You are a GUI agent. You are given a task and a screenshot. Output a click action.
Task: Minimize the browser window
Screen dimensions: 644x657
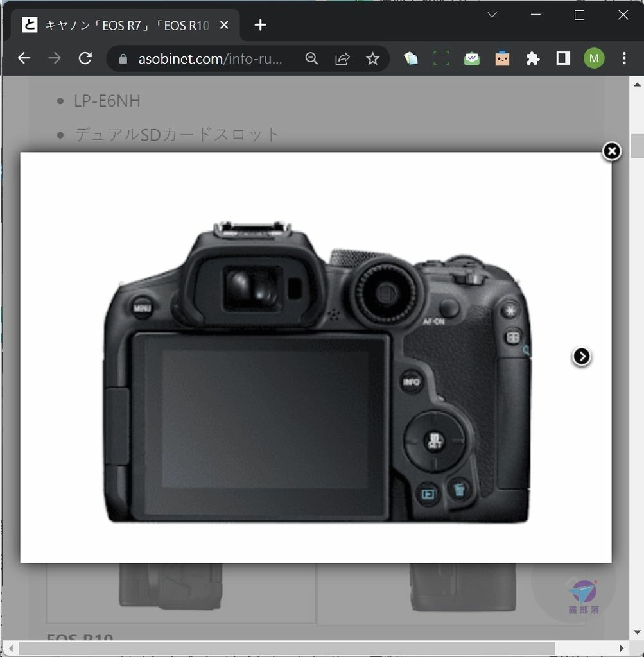click(535, 15)
